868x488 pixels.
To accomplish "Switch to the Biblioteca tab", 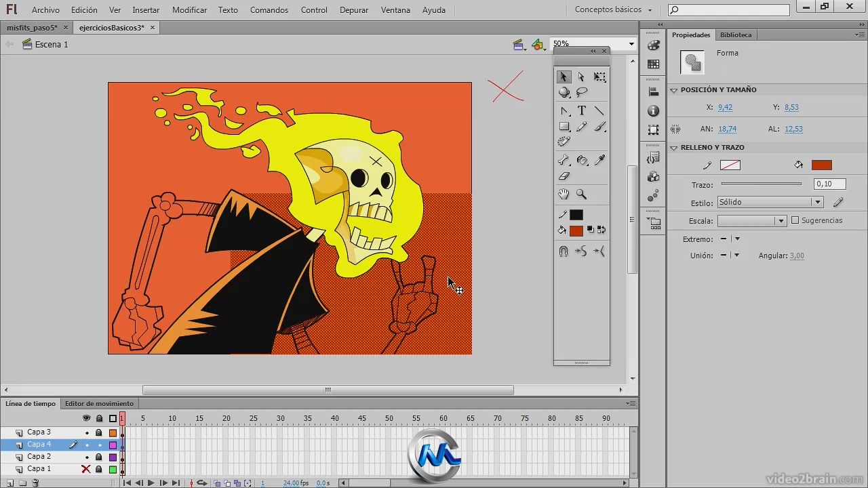I will coord(736,35).
